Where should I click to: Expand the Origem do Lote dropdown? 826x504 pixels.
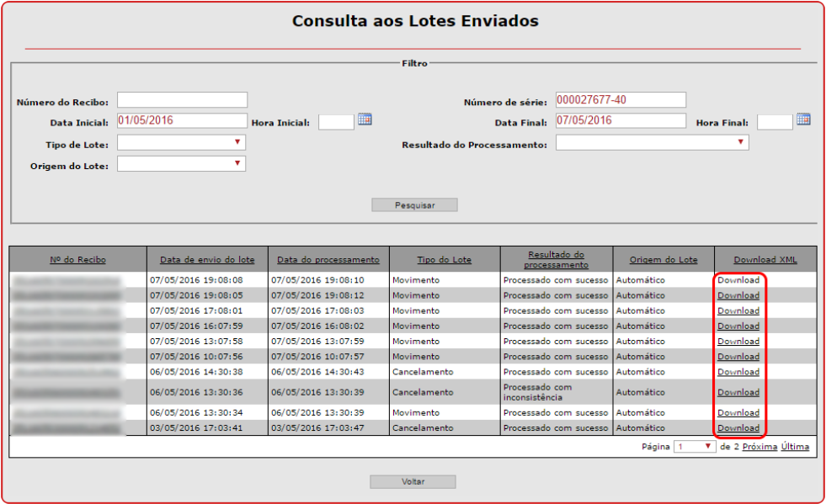181,164
